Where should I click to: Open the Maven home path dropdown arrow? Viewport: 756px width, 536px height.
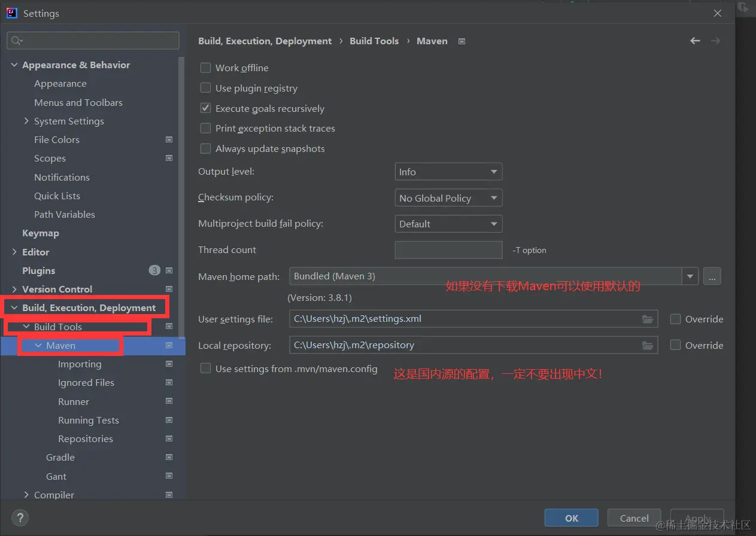(690, 276)
